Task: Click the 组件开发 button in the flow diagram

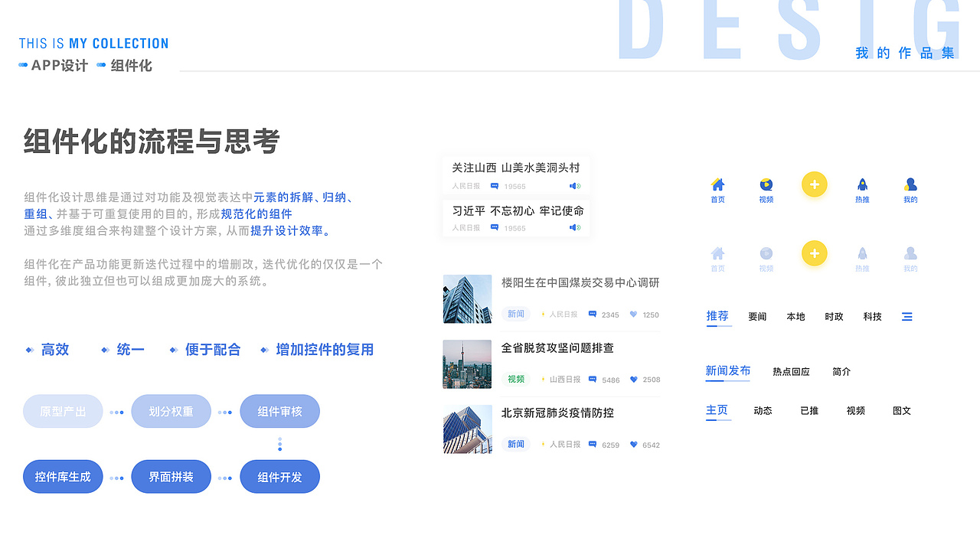Action: click(279, 476)
